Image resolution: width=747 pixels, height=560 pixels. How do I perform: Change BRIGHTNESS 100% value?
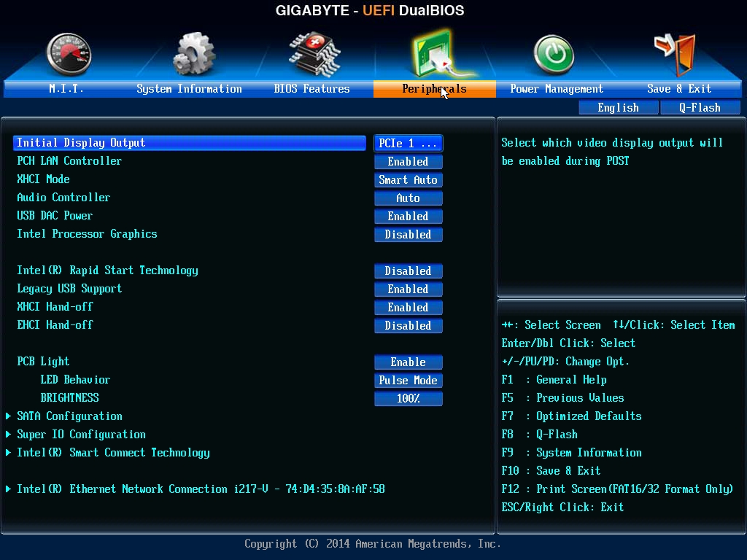click(x=409, y=399)
